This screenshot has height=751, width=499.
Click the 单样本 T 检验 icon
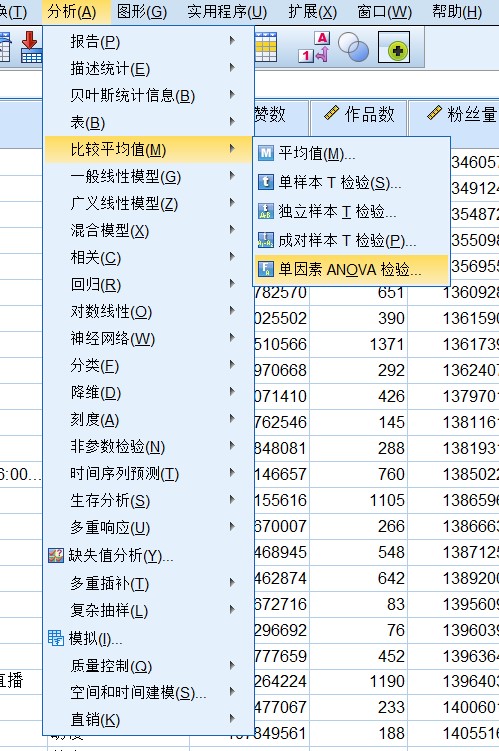pos(265,182)
